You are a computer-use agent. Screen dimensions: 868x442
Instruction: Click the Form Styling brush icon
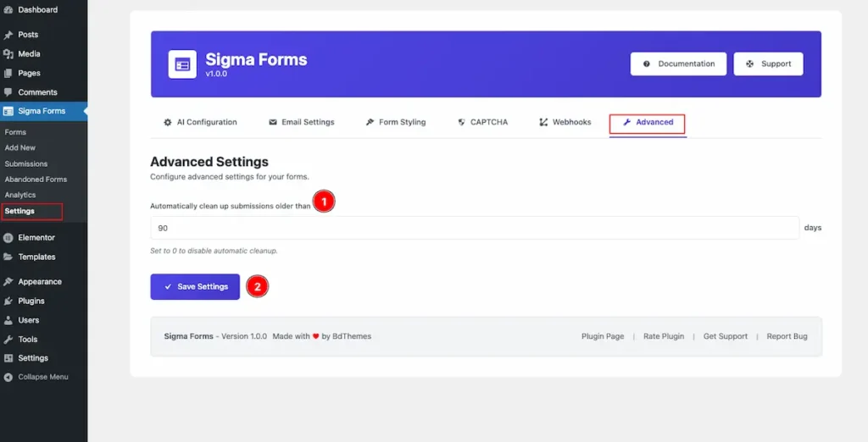(370, 122)
